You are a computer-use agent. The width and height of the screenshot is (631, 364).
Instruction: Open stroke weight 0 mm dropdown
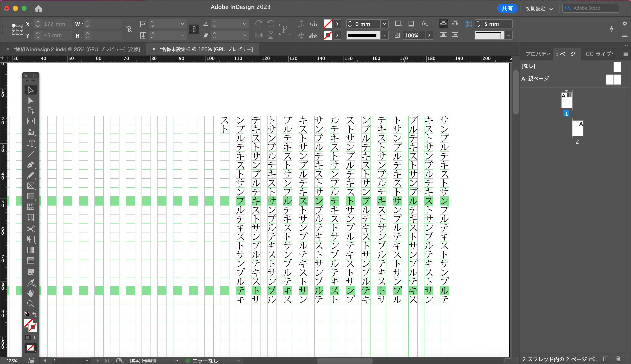(x=384, y=24)
